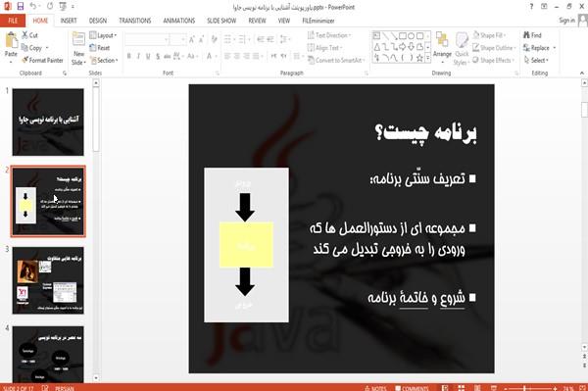Screen dimensions: 588x391
Task: Click Sign in link
Action: click(x=566, y=21)
